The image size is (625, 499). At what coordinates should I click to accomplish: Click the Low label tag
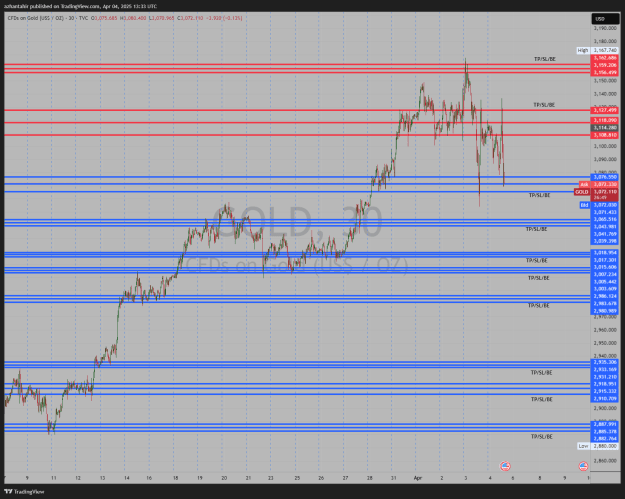click(x=583, y=446)
